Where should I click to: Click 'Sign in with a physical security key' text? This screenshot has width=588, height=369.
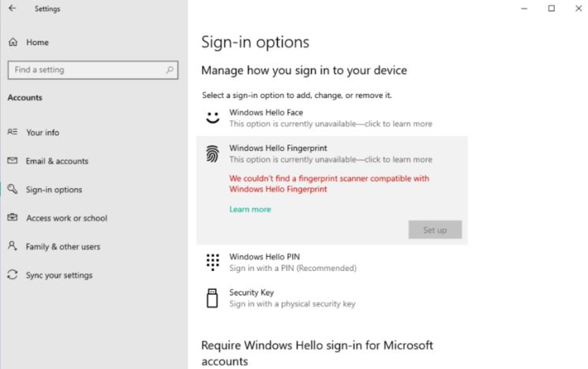point(292,303)
